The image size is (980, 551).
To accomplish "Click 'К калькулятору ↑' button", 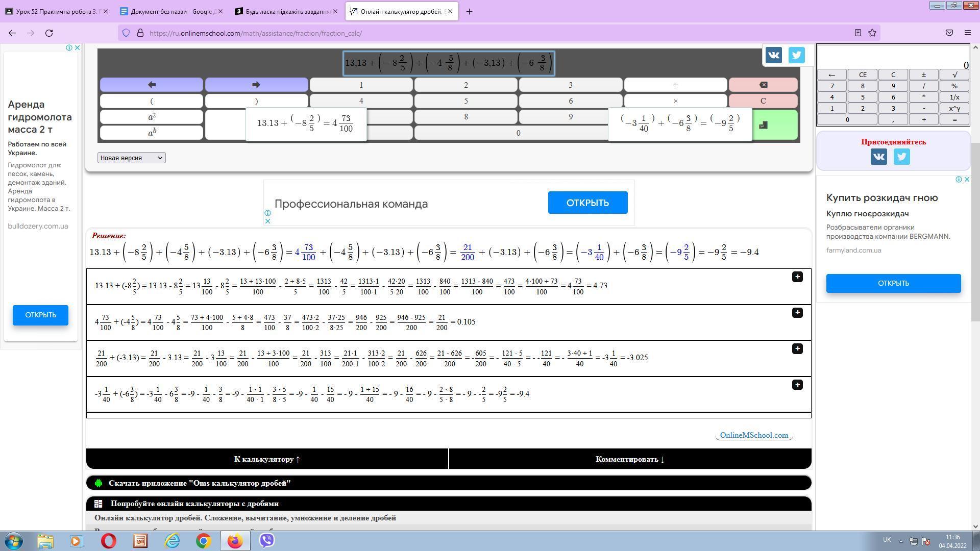I will (267, 459).
